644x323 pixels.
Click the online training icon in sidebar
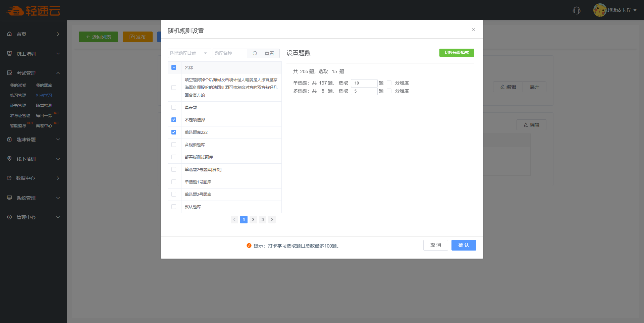tap(9, 53)
